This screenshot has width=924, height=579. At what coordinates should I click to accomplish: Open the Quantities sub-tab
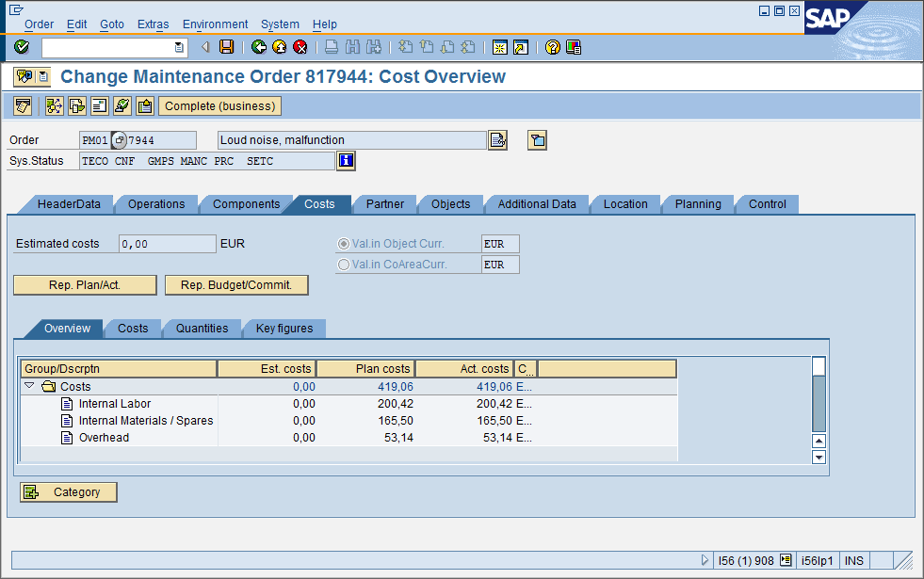[203, 328]
